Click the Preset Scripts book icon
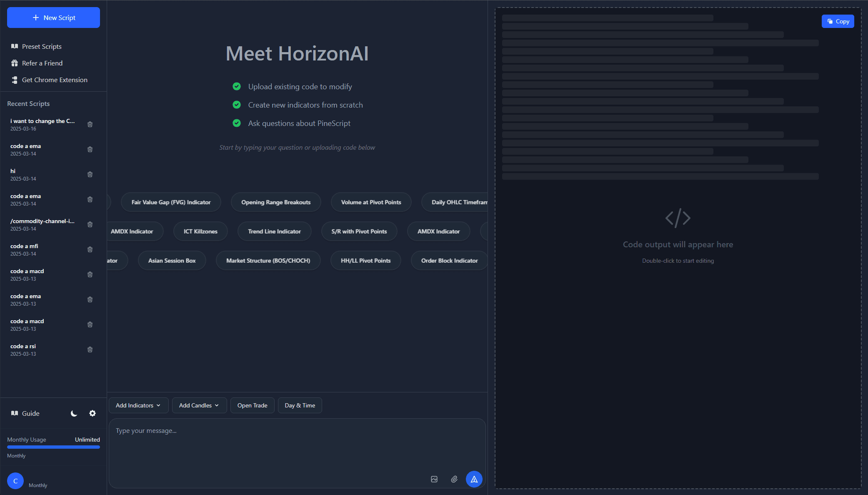Screen dimensions: 868x495 click(x=15, y=46)
